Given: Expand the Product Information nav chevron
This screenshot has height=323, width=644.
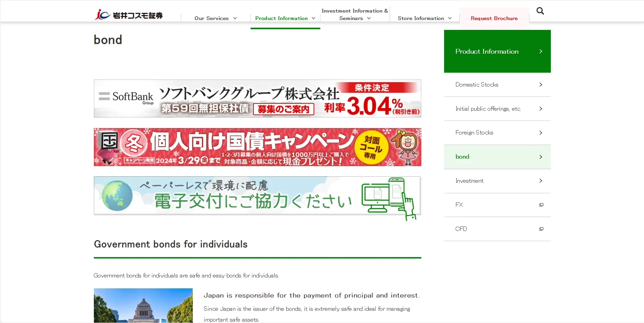Looking at the screenshot, I should coord(313,18).
